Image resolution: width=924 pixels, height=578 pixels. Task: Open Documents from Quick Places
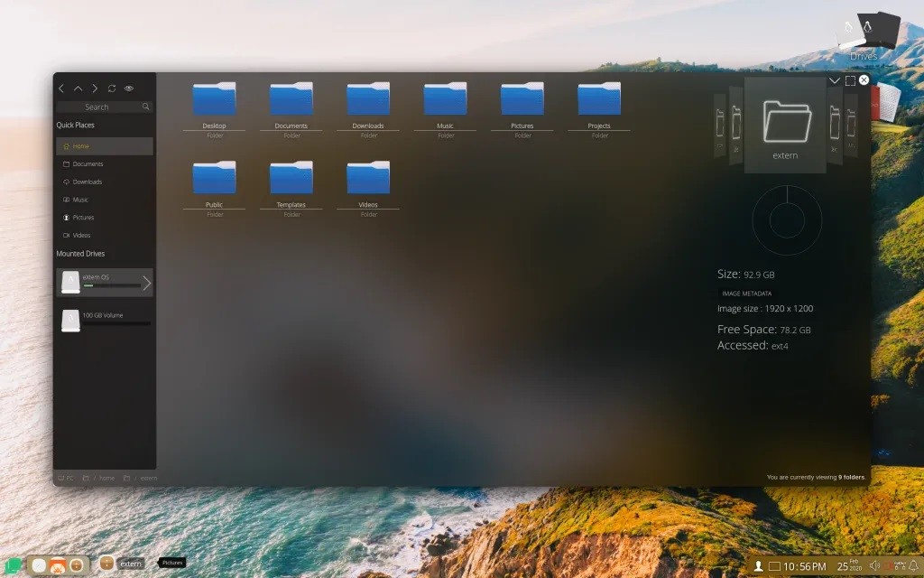click(105, 164)
